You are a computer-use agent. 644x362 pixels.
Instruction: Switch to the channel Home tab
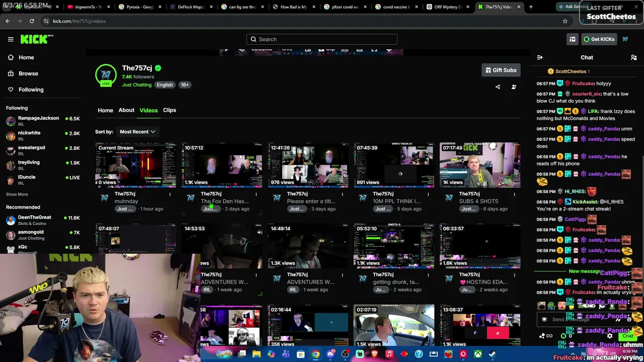coord(105,110)
